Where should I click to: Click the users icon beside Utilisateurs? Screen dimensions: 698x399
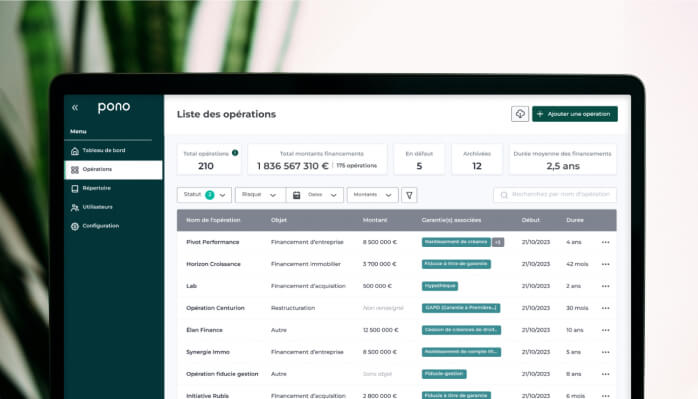75,208
